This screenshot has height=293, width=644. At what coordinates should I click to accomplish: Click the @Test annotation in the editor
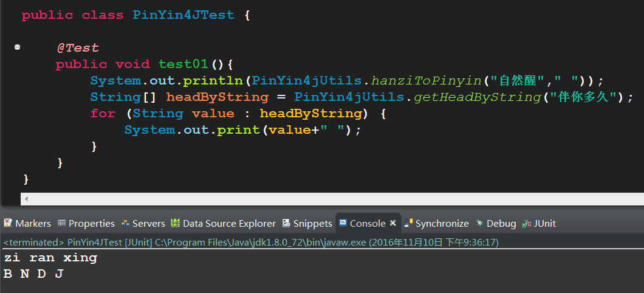(78, 47)
